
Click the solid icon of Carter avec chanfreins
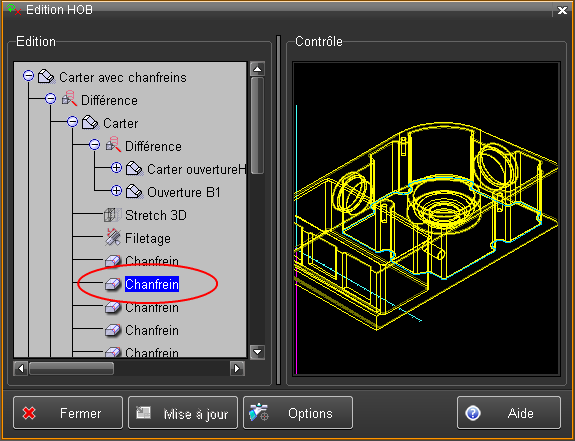pyautogui.click(x=47, y=77)
